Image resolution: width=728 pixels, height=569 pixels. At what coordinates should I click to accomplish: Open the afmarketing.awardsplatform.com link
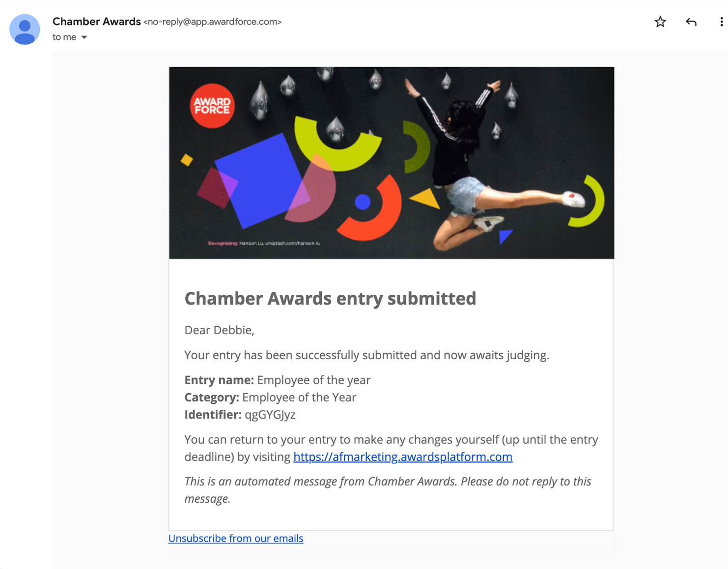pos(402,457)
